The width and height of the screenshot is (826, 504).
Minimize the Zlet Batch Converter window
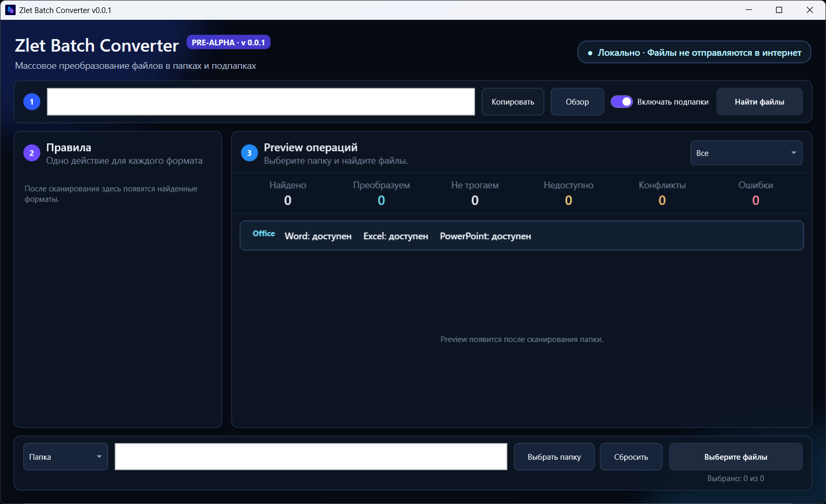[x=749, y=10]
